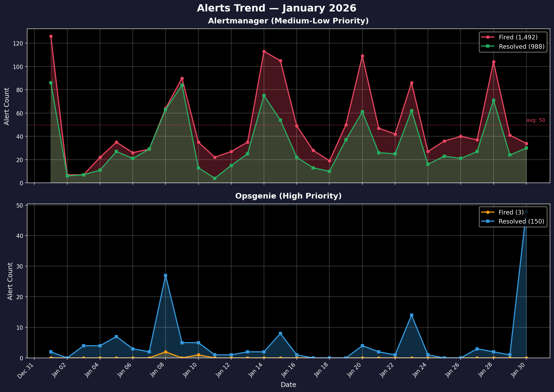Click Opsgenie resolved spike on Jan 30
The height and width of the screenshot is (392, 554).
526,211
